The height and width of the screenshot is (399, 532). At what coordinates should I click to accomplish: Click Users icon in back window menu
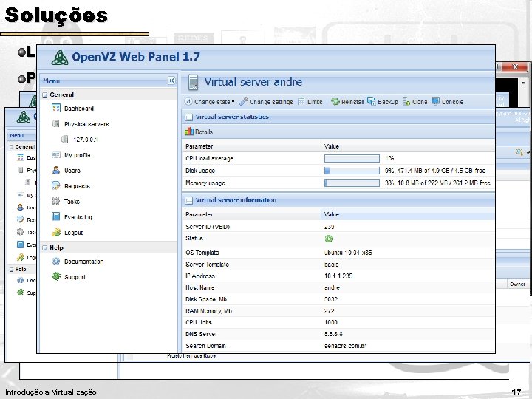click(x=21, y=207)
